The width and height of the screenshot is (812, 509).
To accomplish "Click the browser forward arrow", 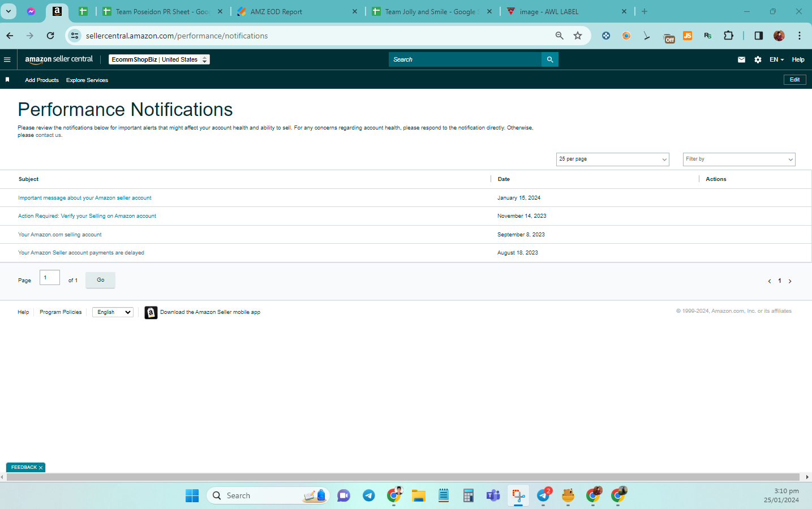I will pos(30,36).
